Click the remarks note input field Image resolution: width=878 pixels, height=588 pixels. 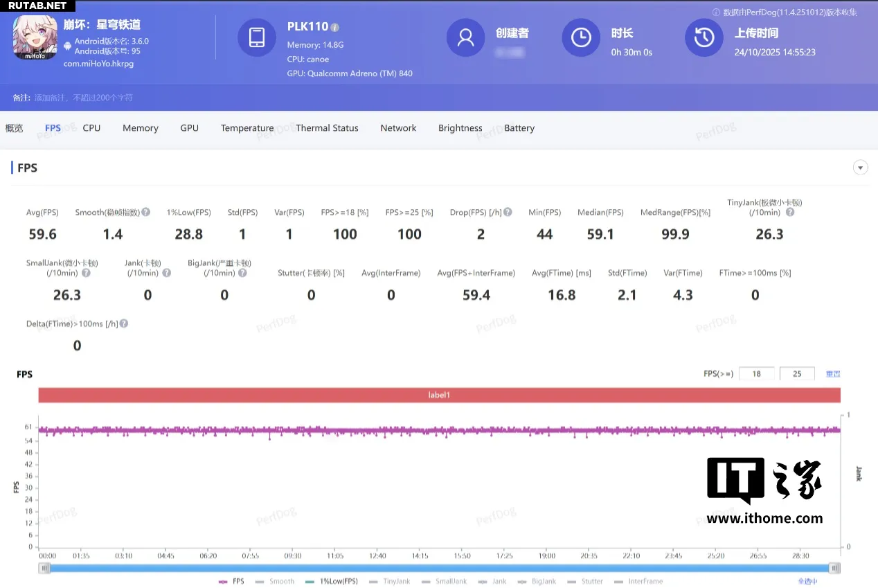[83, 98]
